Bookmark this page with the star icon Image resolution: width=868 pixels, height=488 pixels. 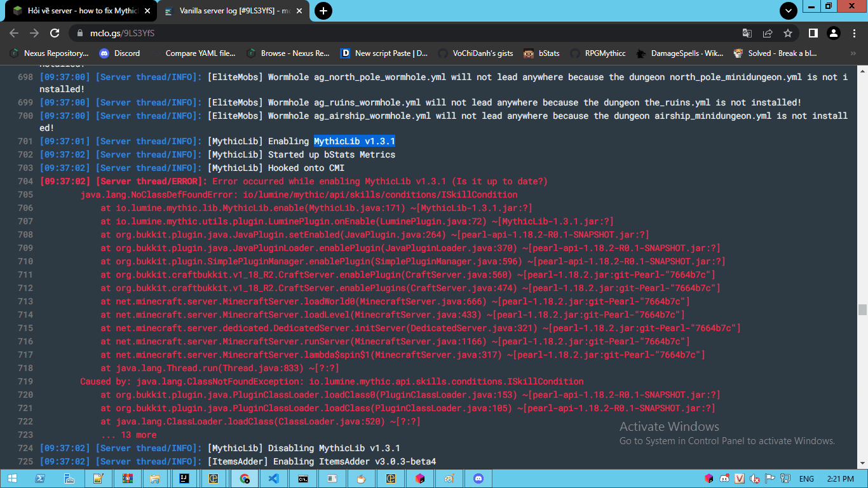(788, 33)
